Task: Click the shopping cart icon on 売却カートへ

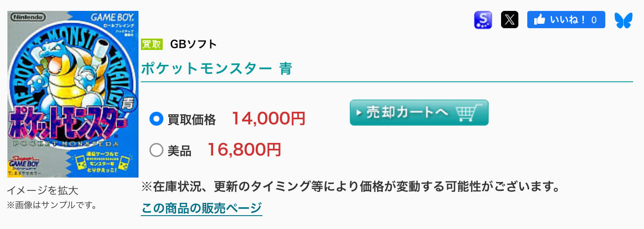Action: (467, 113)
